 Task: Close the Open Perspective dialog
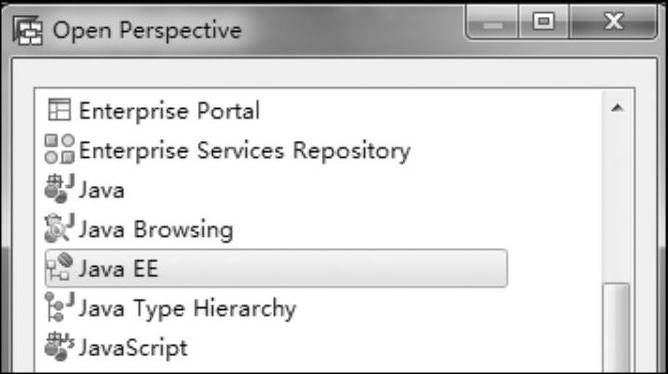(x=614, y=21)
